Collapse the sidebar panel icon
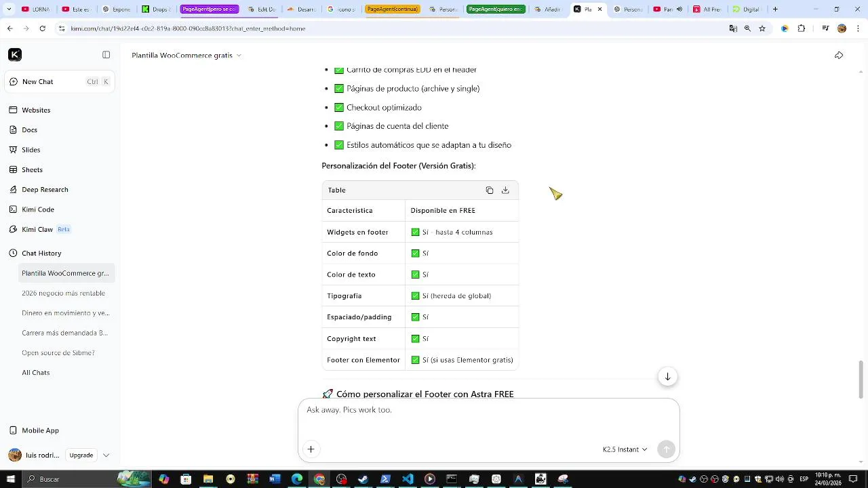 click(x=106, y=55)
